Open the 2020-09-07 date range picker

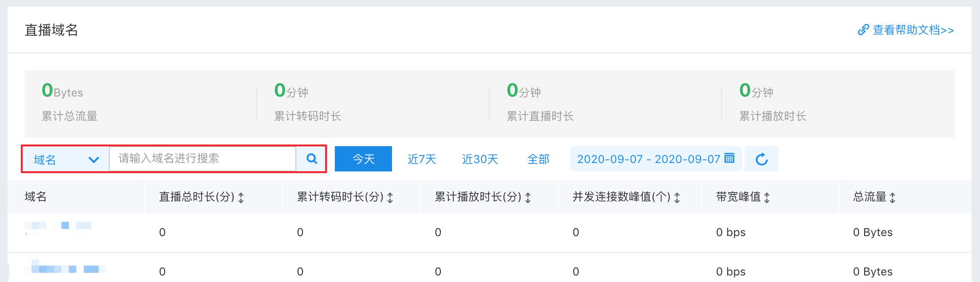click(656, 159)
